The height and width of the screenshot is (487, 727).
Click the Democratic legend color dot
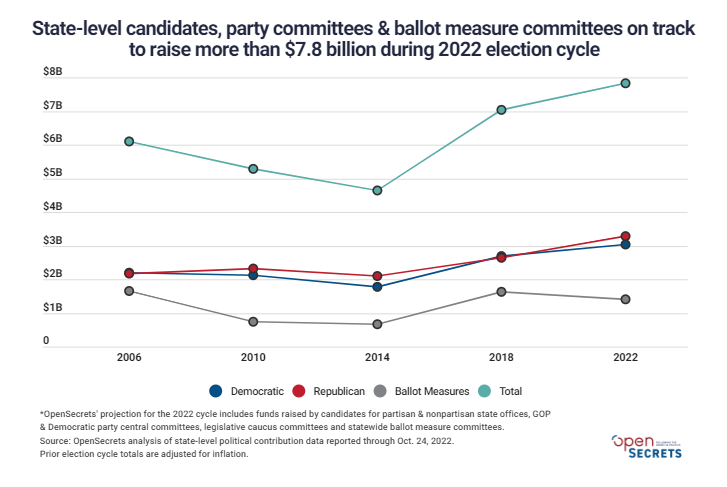pos(216,391)
